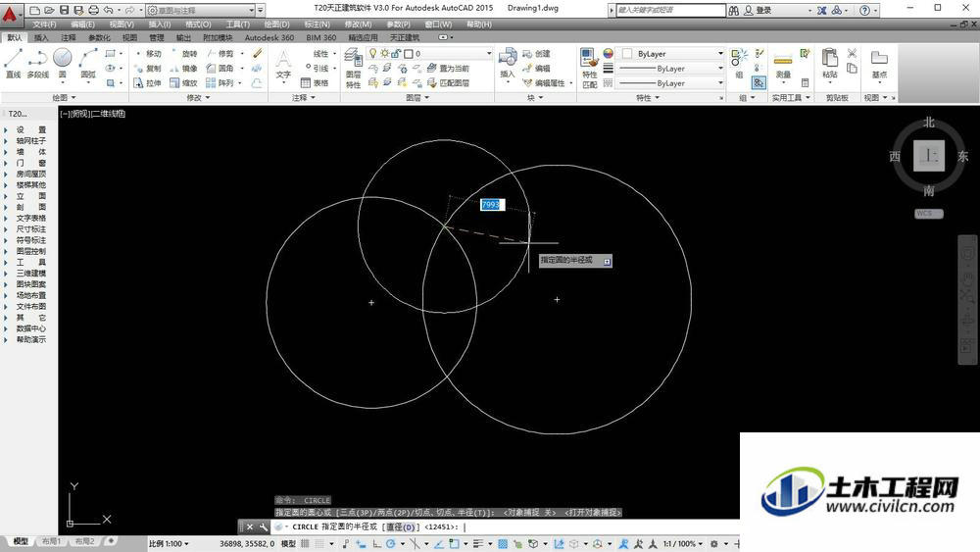Toggle 模型 model space button in status bar
This screenshot has height=552, width=980.
click(x=289, y=544)
